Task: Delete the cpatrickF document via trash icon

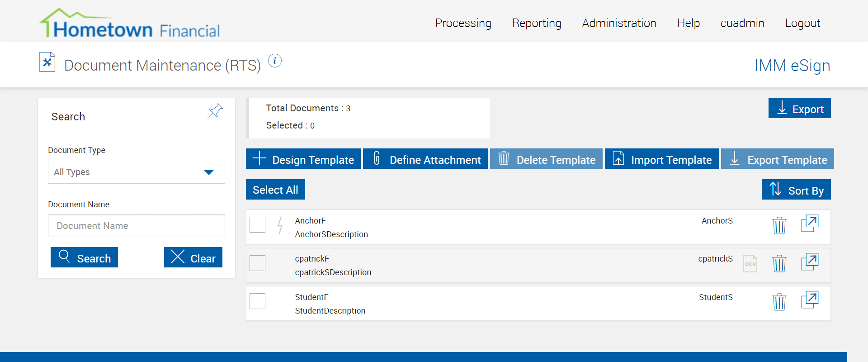Action: click(779, 263)
